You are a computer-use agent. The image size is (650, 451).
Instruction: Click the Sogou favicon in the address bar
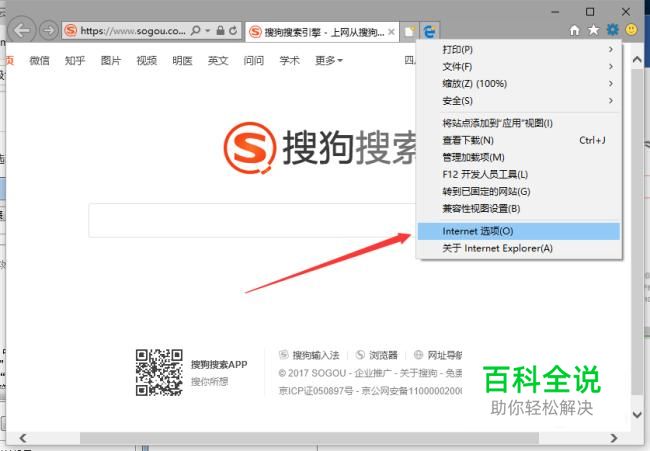(71, 30)
